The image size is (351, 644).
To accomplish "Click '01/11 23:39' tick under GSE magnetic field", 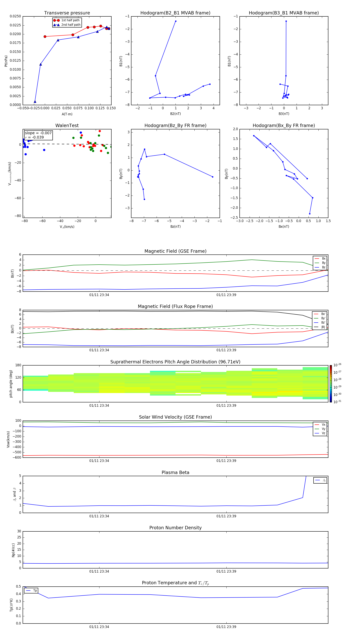I will tap(226, 295).
